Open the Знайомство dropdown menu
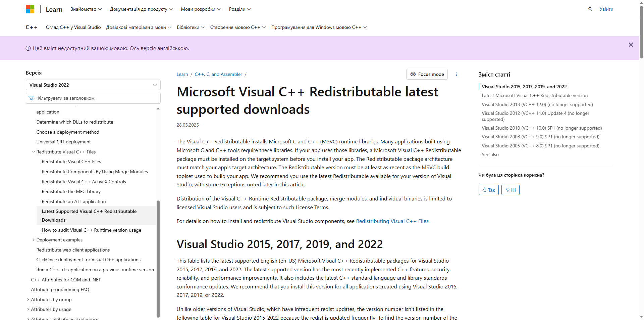Screen dimensions: 644x320 tap(86, 9)
